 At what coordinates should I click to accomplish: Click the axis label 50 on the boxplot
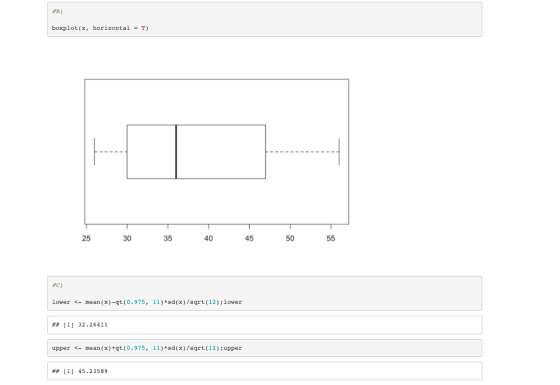pyautogui.click(x=290, y=238)
